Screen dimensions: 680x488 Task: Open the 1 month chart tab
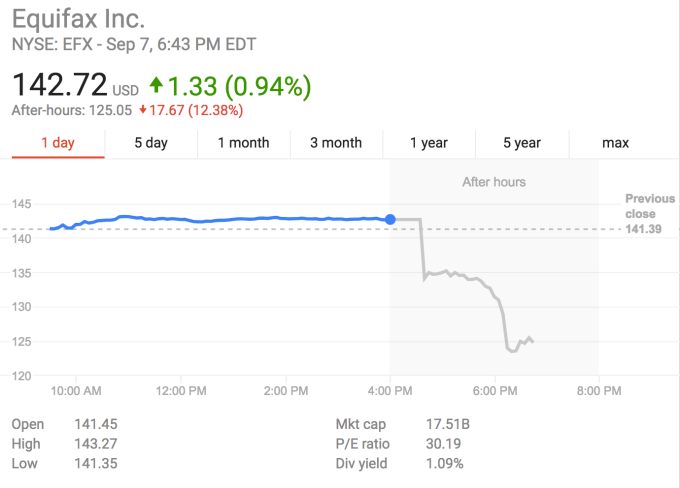click(243, 143)
